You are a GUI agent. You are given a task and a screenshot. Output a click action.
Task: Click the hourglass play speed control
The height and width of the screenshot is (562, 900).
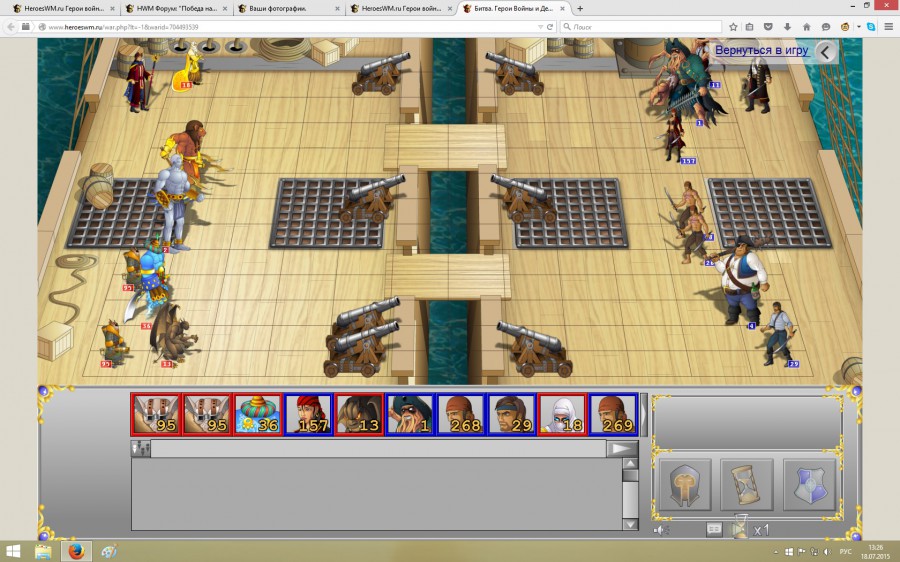(741, 526)
